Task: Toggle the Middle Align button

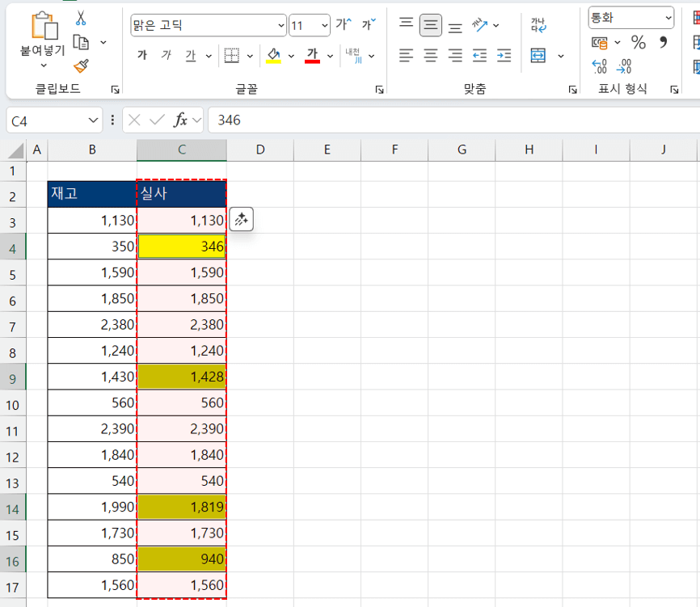Action: tap(431, 25)
